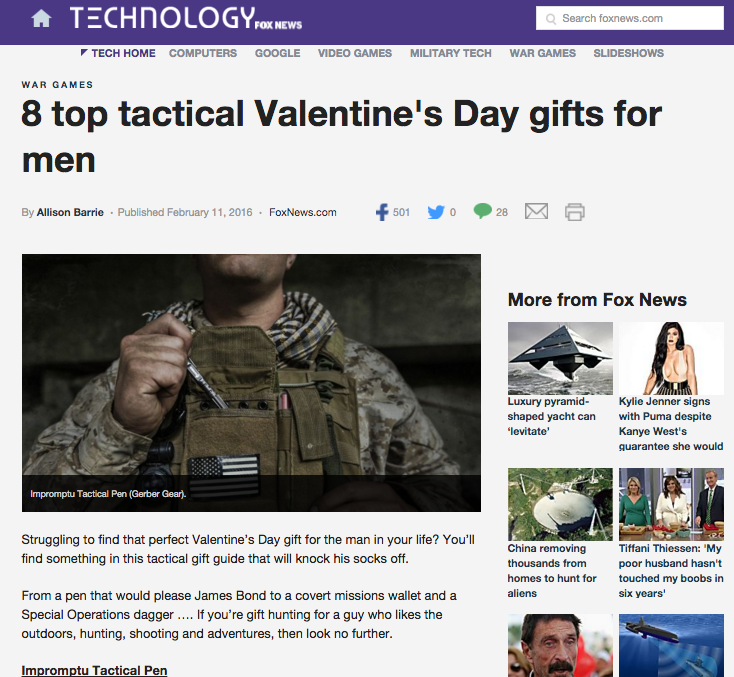
Task: Click the More from Fox News heading
Action: tap(597, 300)
